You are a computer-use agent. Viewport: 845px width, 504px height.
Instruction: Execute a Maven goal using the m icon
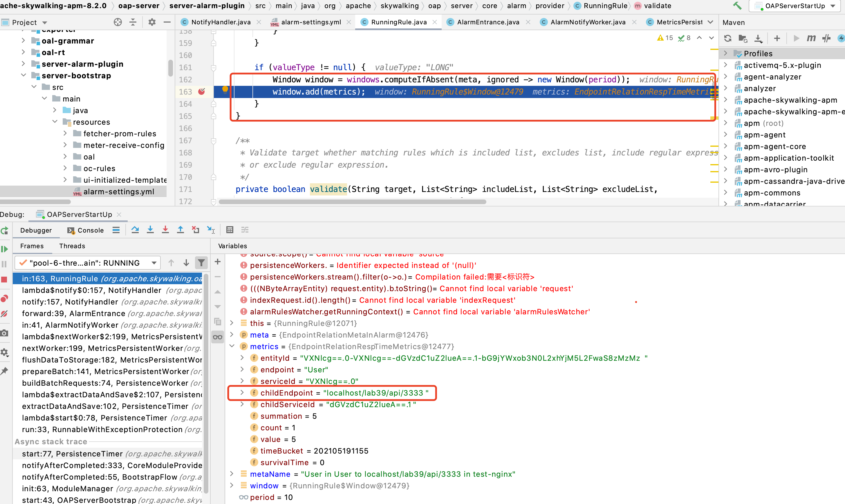811,38
